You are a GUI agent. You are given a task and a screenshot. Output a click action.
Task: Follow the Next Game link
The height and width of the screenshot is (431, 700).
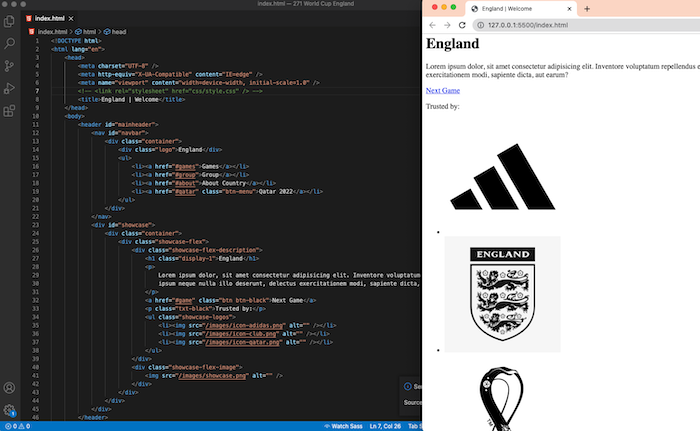click(442, 91)
